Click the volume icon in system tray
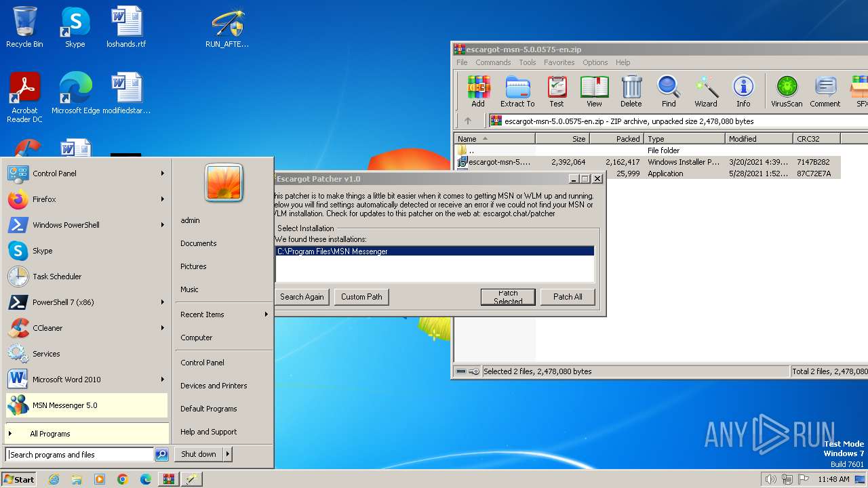 tap(770, 479)
